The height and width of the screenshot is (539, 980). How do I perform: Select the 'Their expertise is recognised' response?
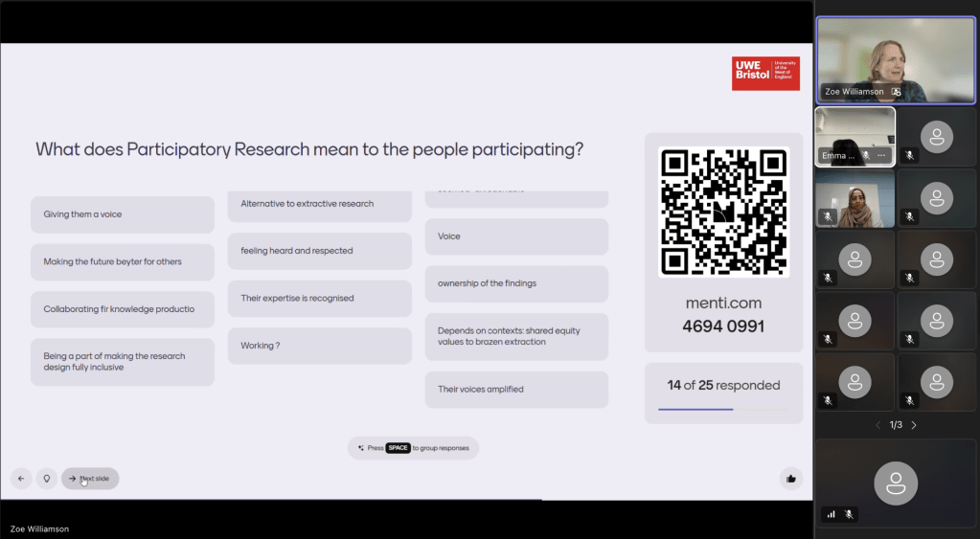point(319,299)
